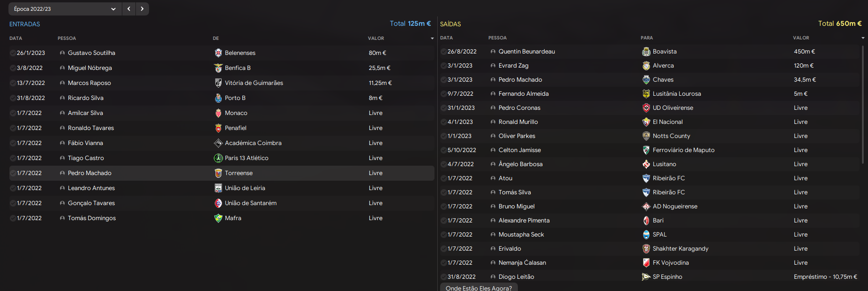This screenshot has height=291, width=868.
Task: Open Mafra club badge
Action: pos(218,218)
